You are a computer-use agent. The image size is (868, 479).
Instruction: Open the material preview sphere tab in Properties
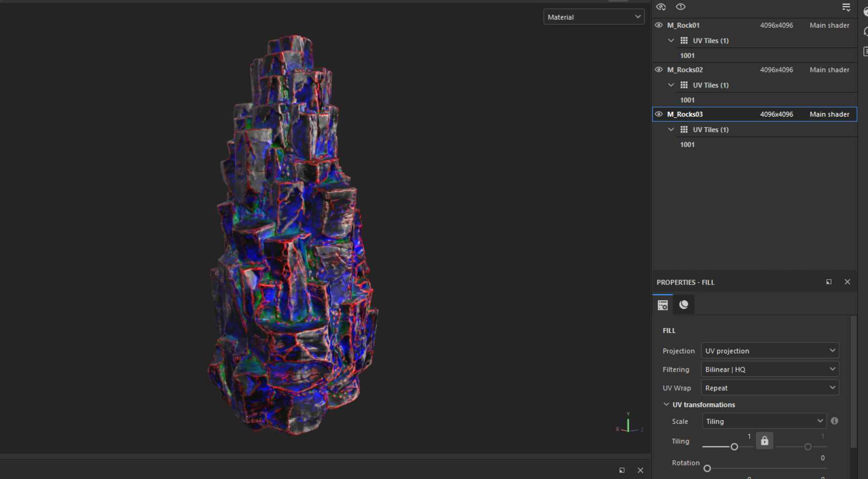pos(683,304)
